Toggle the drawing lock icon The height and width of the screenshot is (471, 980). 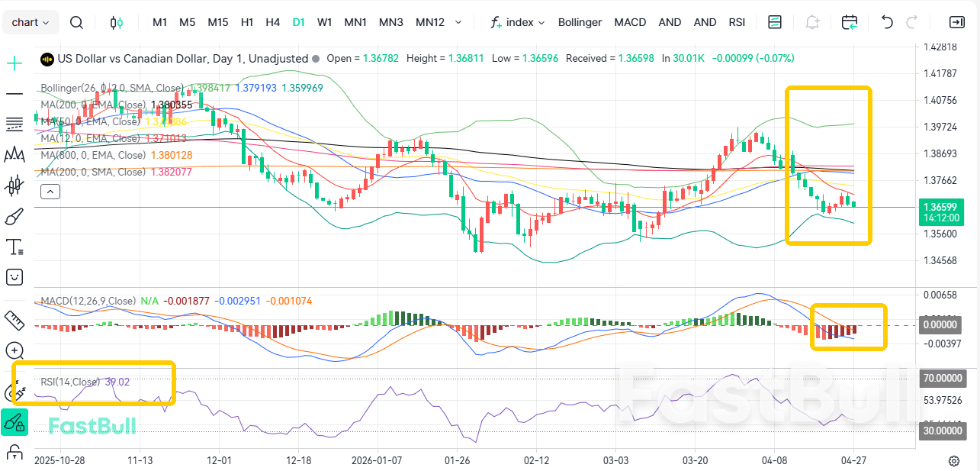click(x=14, y=453)
